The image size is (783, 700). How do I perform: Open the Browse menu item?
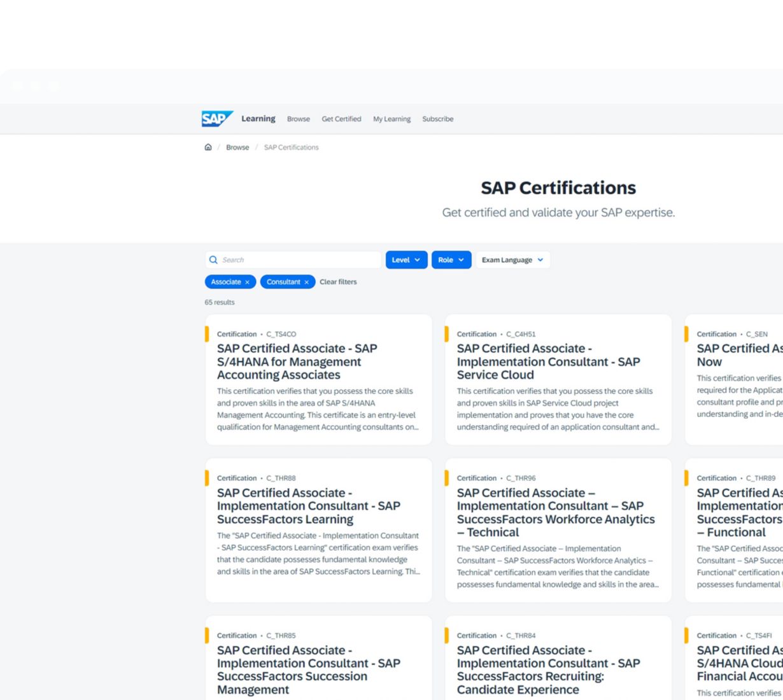298,119
